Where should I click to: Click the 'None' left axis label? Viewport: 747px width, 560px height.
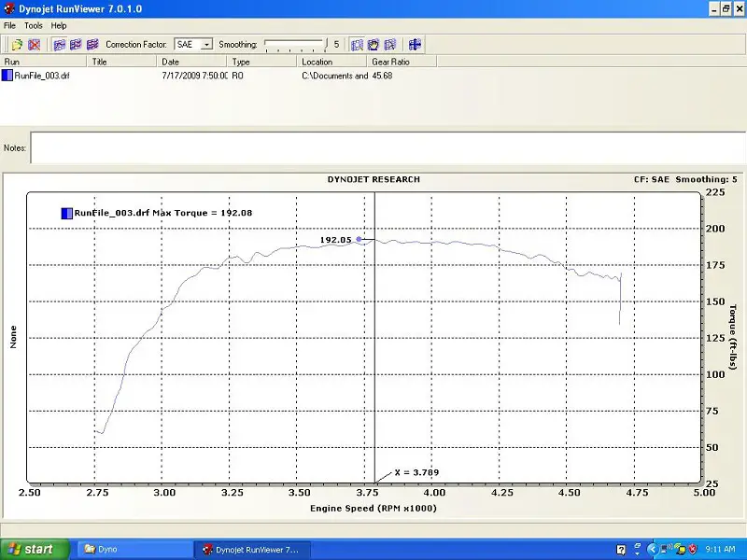(13, 337)
